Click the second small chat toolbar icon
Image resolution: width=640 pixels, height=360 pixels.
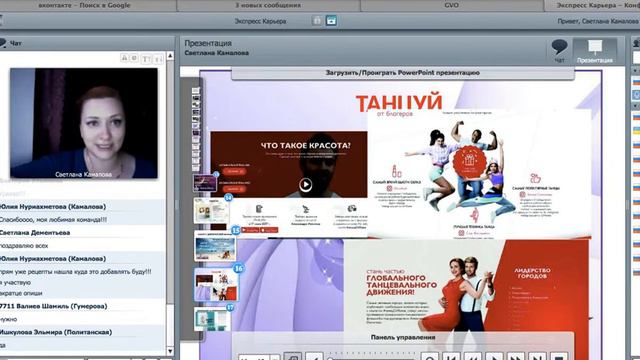click(x=134, y=58)
